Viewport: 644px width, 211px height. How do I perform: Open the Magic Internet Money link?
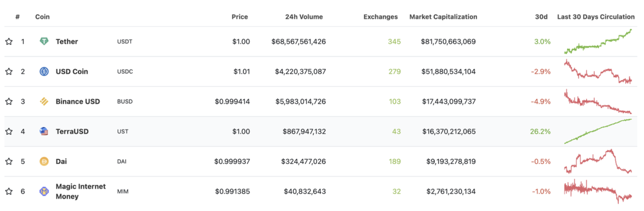tap(80, 191)
